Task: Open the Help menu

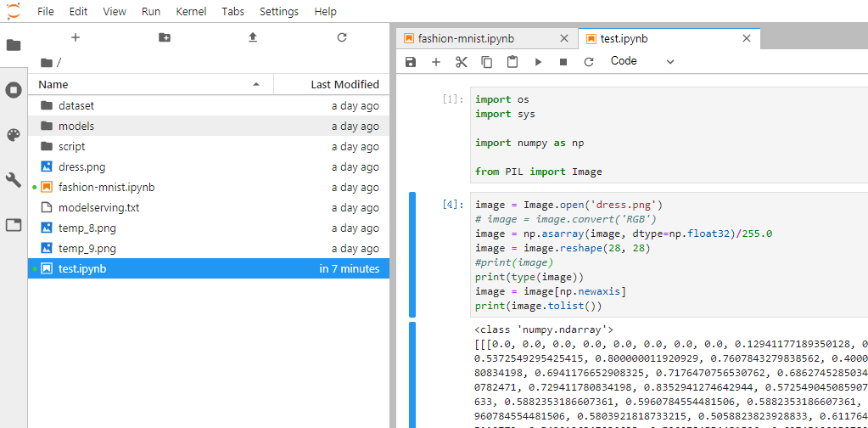Action: point(325,11)
